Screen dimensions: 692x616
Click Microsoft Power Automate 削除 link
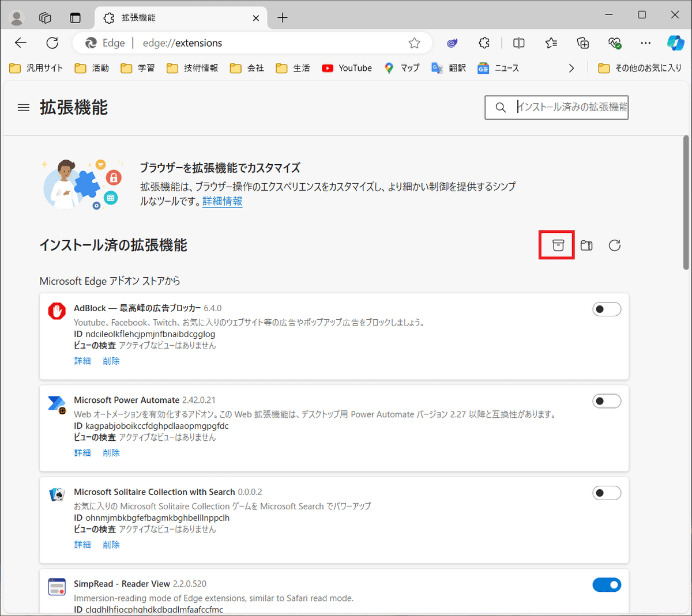111,453
